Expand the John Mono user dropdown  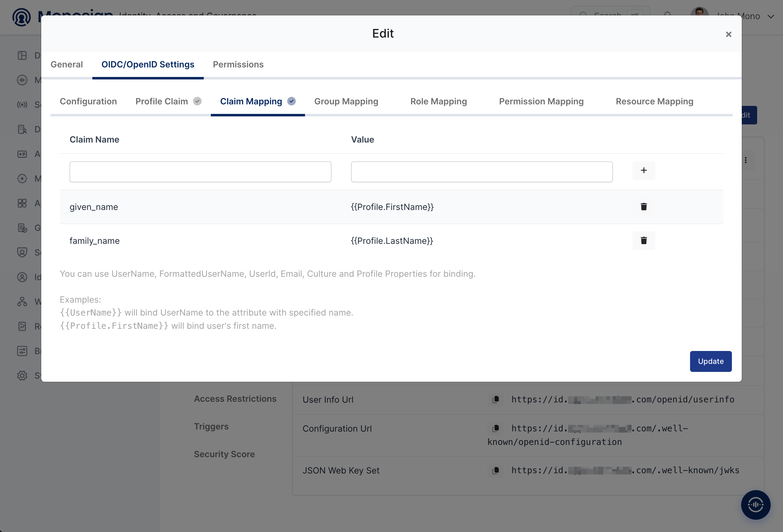tap(770, 17)
